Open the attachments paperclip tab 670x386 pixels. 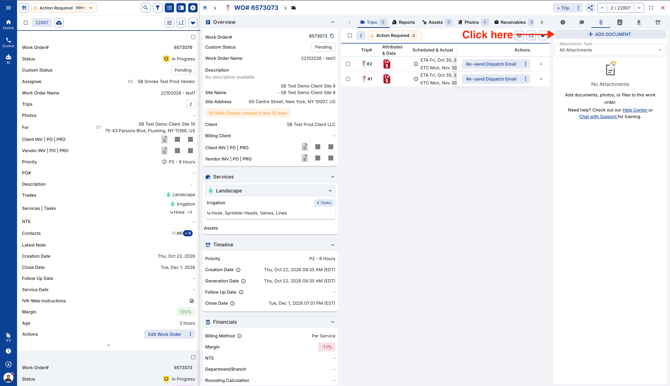coord(601,22)
